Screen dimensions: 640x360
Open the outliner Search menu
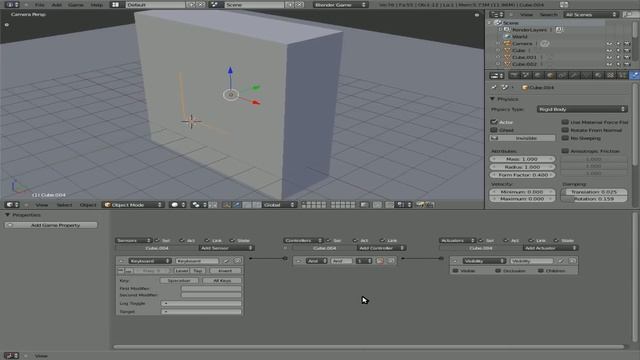click(x=548, y=14)
